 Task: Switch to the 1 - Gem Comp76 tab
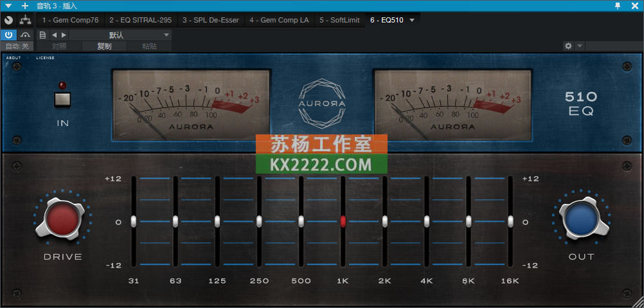pyautogui.click(x=70, y=20)
